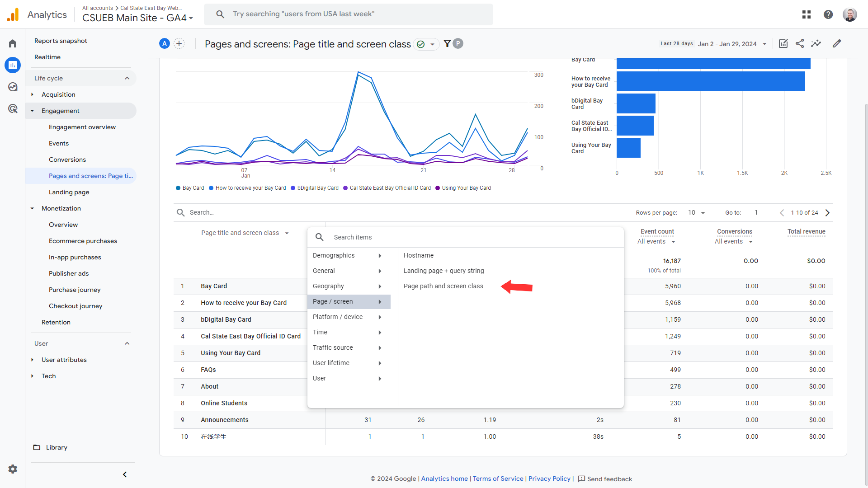
Task: Toggle comparison mode with the plus button
Action: coord(179,43)
